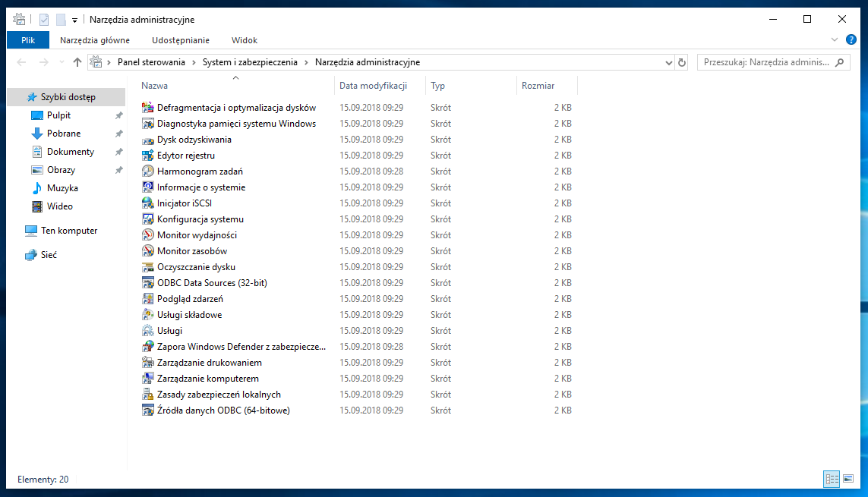868x497 pixels.
Task: Select the Monitor zasobów icon
Action: [x=147, y=251]
